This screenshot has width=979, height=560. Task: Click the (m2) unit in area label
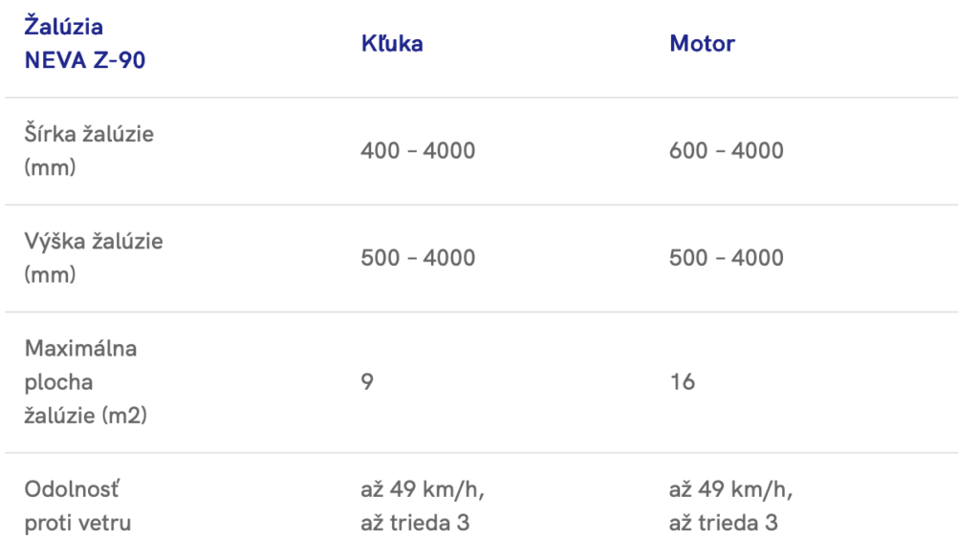(x=125, y=417)
